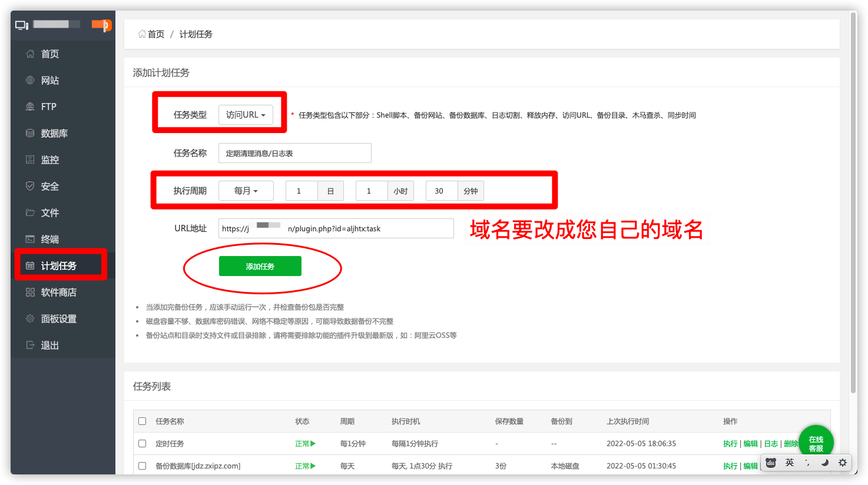Click the page vertical scrollbar

(x=853, y=202)
